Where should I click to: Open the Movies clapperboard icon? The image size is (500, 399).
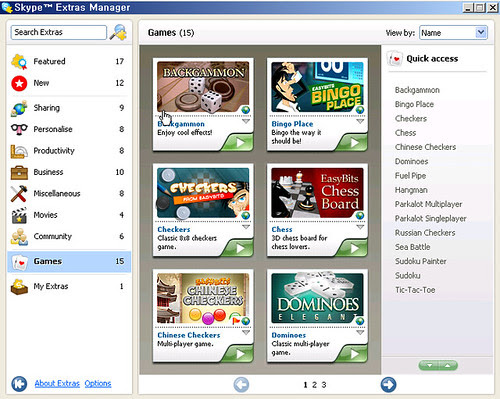pos(19,215)
